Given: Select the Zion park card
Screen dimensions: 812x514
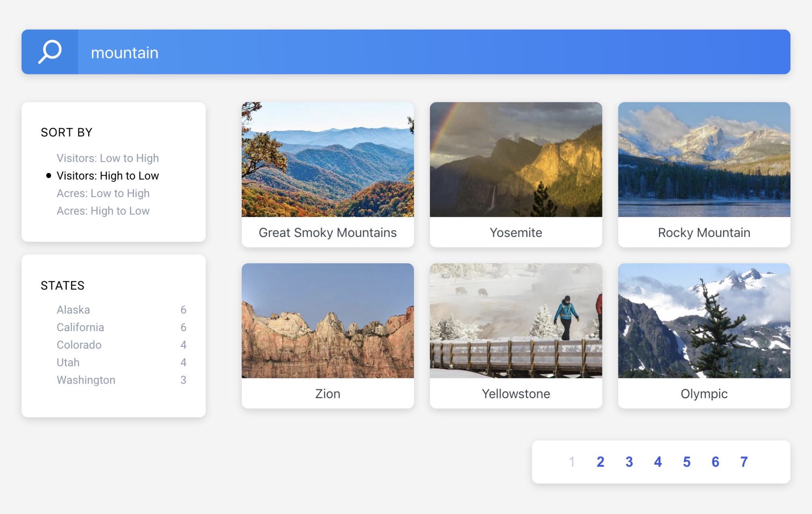Looking at the screenshot, I should (x=327, y=335).
